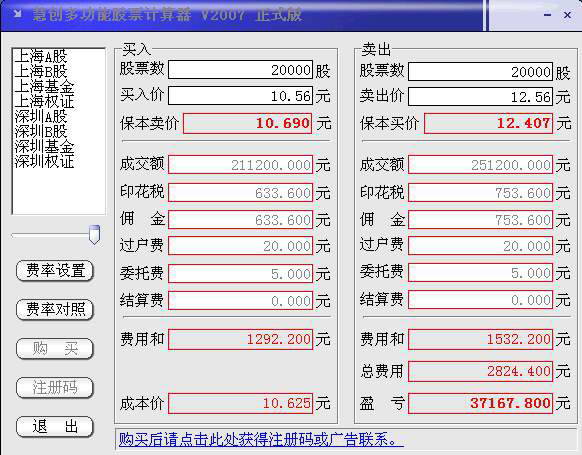
Task: Click the 注册码 registration code button
Action: pyautogui.click(x=55, y=387)
